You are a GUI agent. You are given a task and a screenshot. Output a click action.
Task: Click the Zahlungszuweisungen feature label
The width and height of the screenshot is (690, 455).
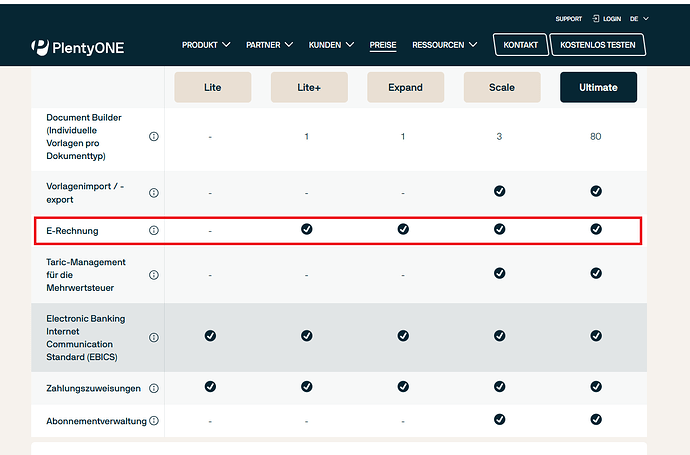[93, 388]
